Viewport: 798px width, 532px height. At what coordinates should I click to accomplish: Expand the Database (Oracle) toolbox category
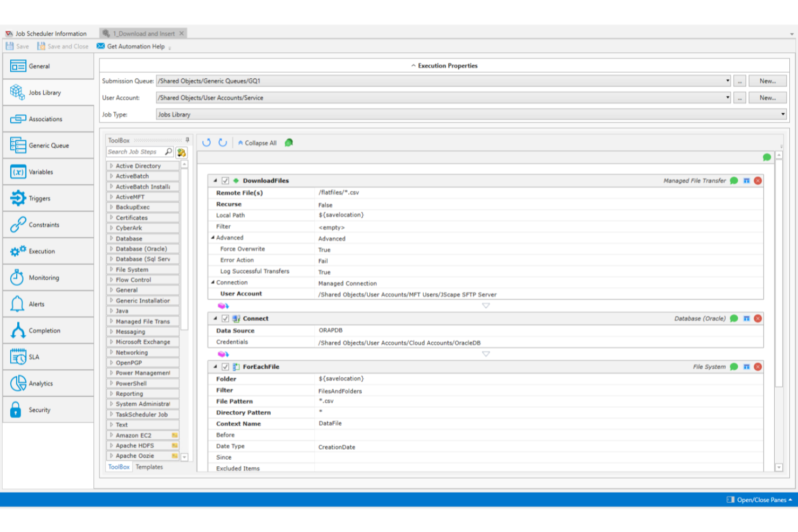click(x=112, y=248)
